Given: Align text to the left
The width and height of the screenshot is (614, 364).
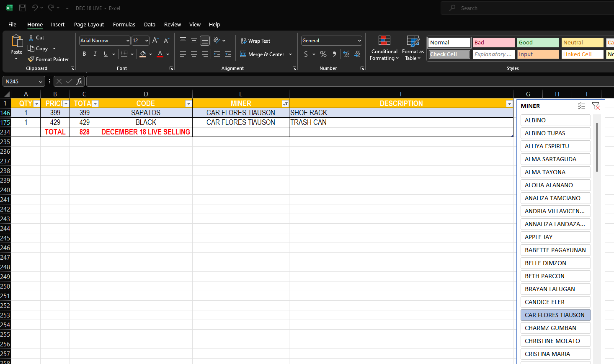Looking at the screenshot, I should pos(183,54).
